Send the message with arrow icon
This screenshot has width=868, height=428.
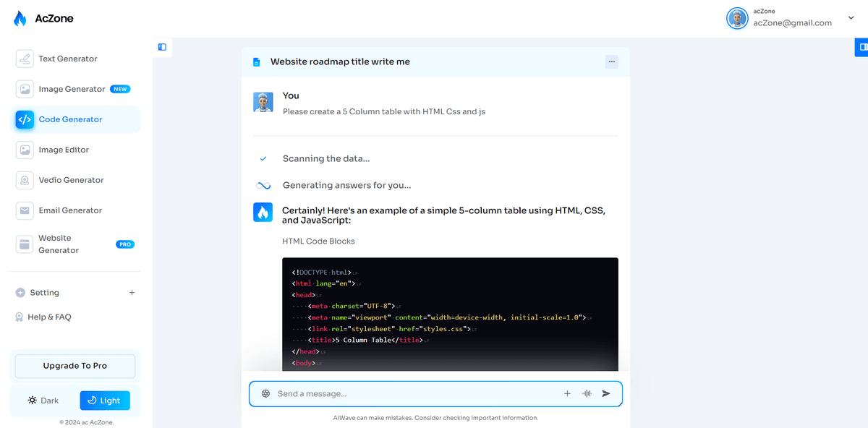(606, 393)
